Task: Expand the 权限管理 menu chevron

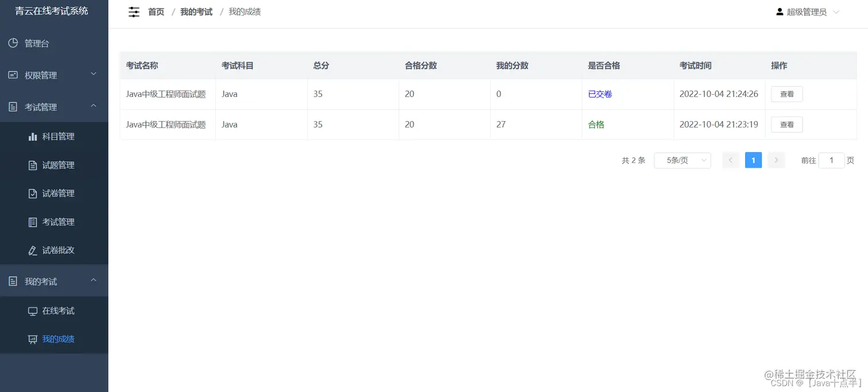Action: point(94,74)
